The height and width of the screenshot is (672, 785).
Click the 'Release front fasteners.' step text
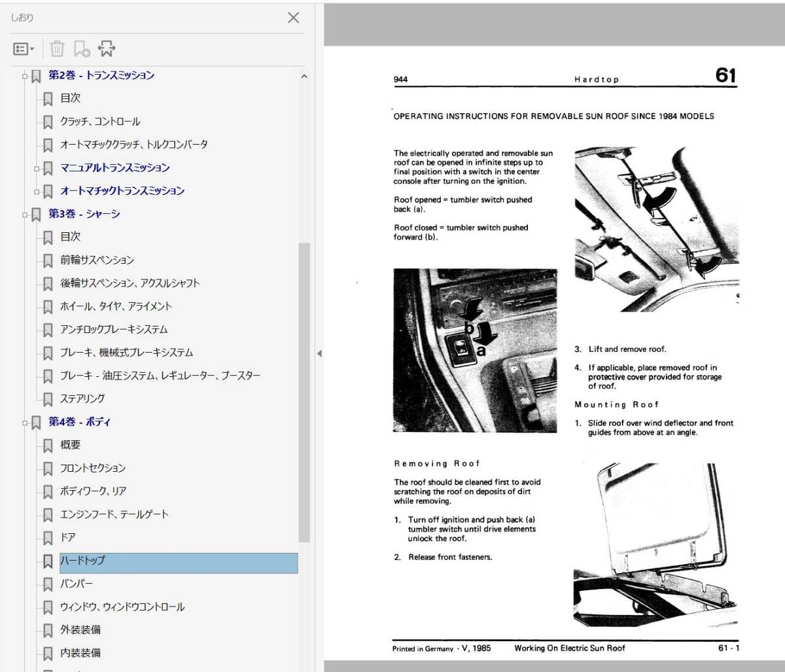tap(450, 557)
